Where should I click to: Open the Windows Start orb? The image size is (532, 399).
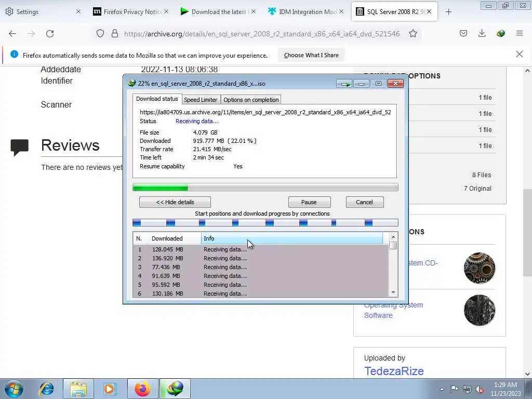pos(14,389)
